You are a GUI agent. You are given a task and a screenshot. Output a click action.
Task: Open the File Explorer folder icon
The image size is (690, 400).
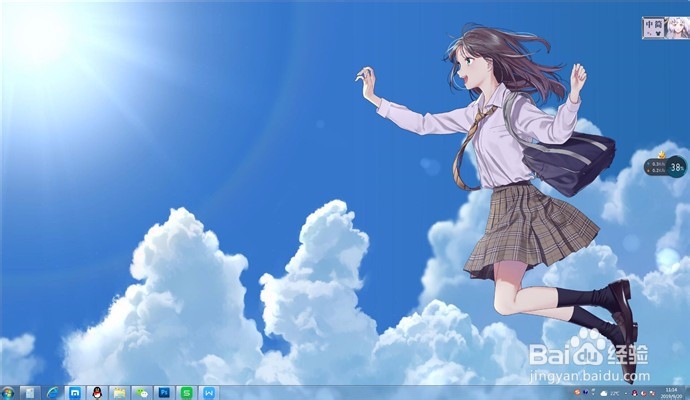tap(120, 393)
